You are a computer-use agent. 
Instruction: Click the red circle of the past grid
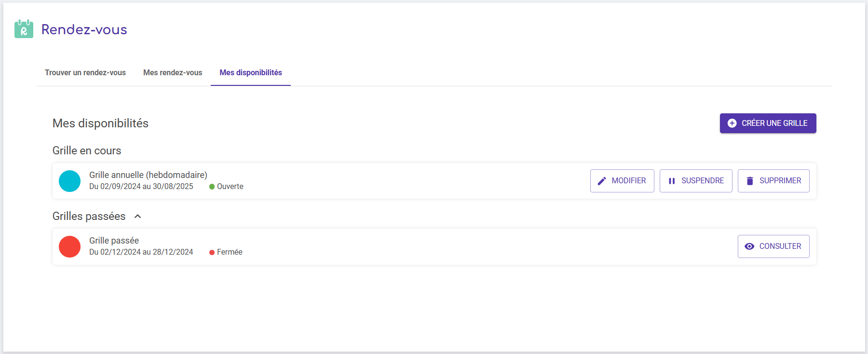tap(70, 246)
